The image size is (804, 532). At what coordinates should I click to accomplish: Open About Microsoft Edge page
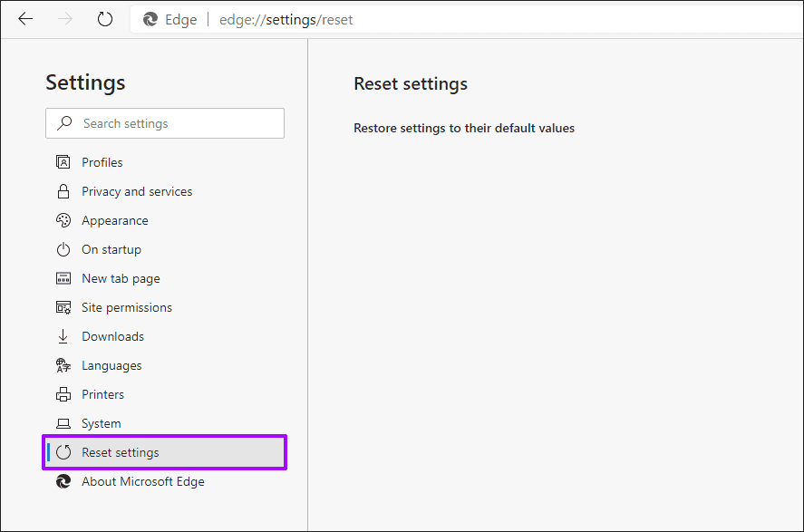[142, 482]
